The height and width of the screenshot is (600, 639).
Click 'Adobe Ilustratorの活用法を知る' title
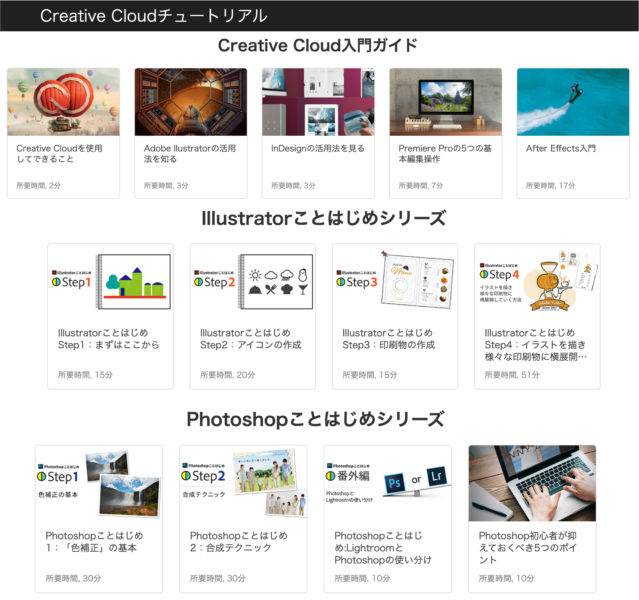[190, 154]
